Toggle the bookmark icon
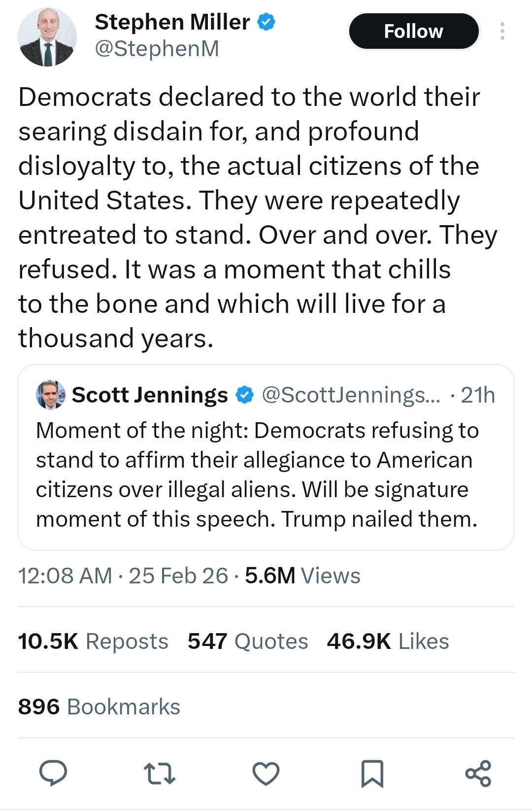The width and height of the screenshot is (532, 812). pyautogui.click(x=372, y=774)
